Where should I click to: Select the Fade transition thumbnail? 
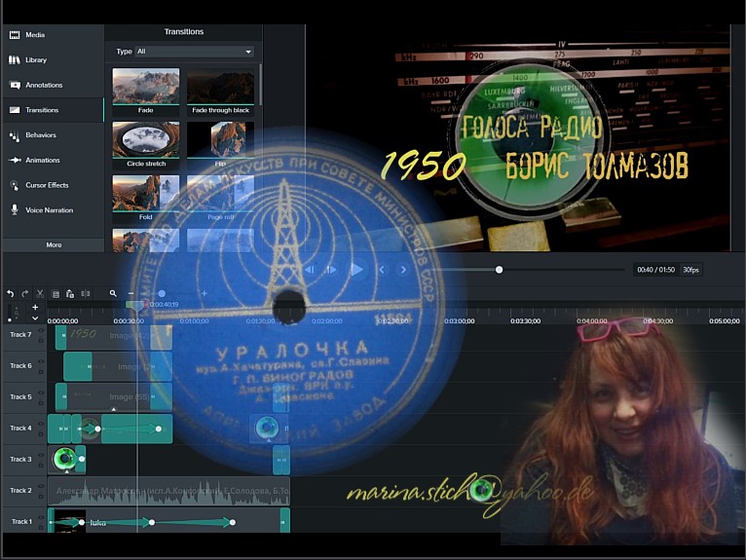tap(146, 92)
